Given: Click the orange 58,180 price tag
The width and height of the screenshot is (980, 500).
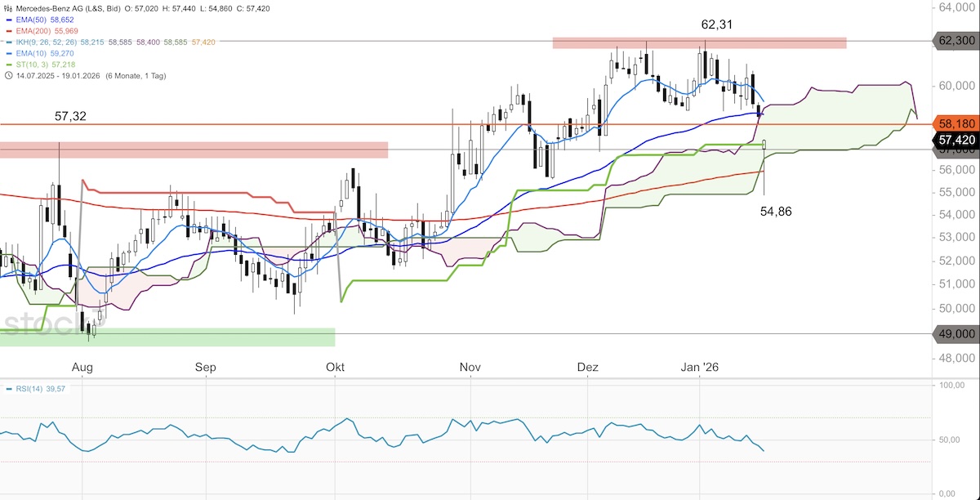Looking at the screenshot, I should tap(956, 123).
